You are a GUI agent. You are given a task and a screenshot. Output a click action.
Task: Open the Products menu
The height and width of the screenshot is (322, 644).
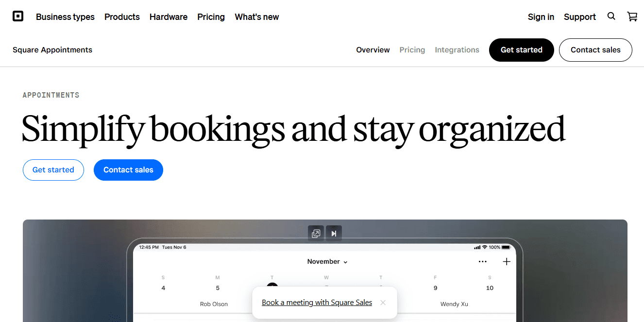tap(122, 17)
